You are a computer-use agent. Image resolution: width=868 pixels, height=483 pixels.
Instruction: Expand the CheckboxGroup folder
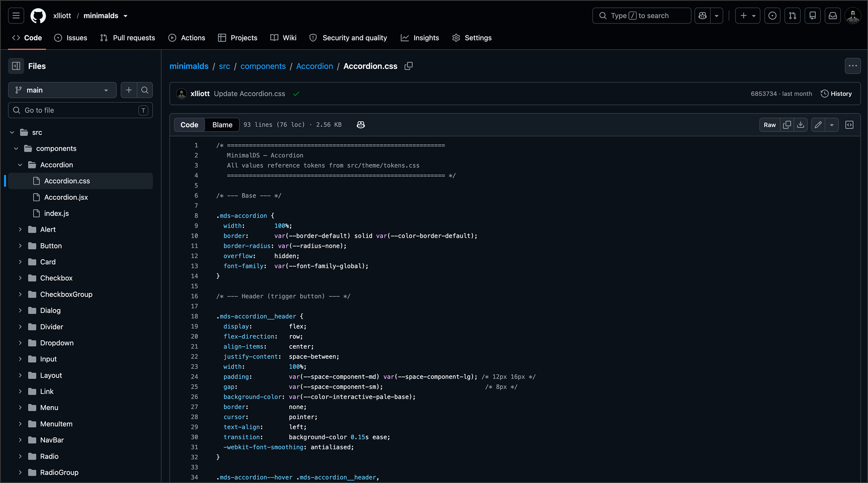tap(20, 294)
